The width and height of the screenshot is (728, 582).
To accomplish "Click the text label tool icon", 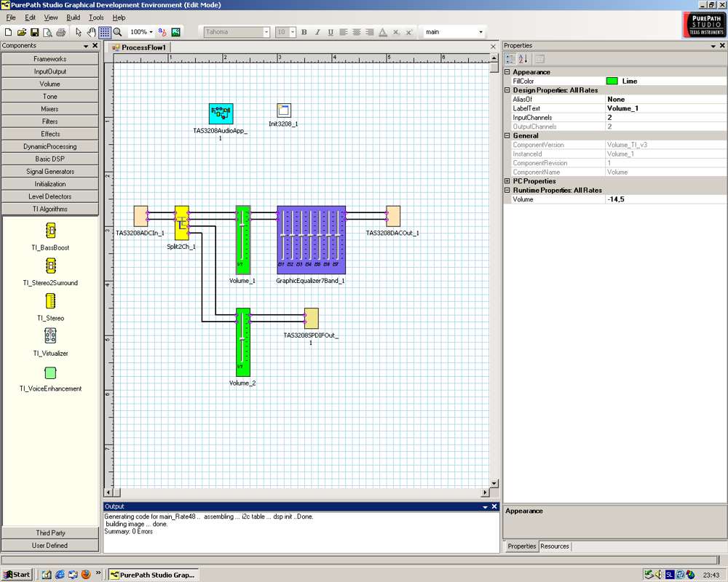I will pyautogui.click(x=162, y=32).
